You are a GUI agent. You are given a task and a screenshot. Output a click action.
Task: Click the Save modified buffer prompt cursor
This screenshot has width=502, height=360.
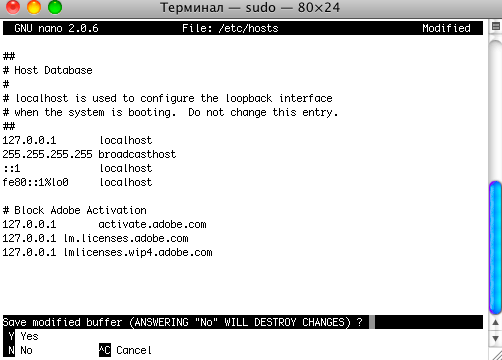pyautogui.click(x=372, y=322)
